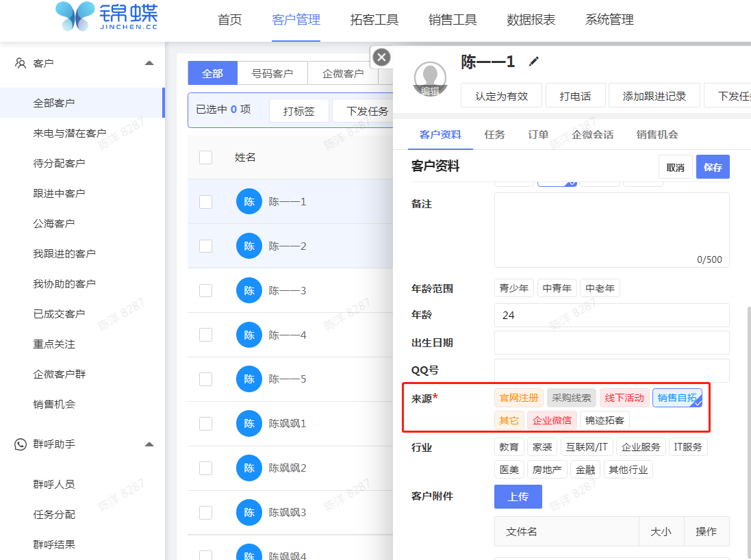
Task: Select the 锦迹拓客 source tag
Action: (x=605, y=420)
